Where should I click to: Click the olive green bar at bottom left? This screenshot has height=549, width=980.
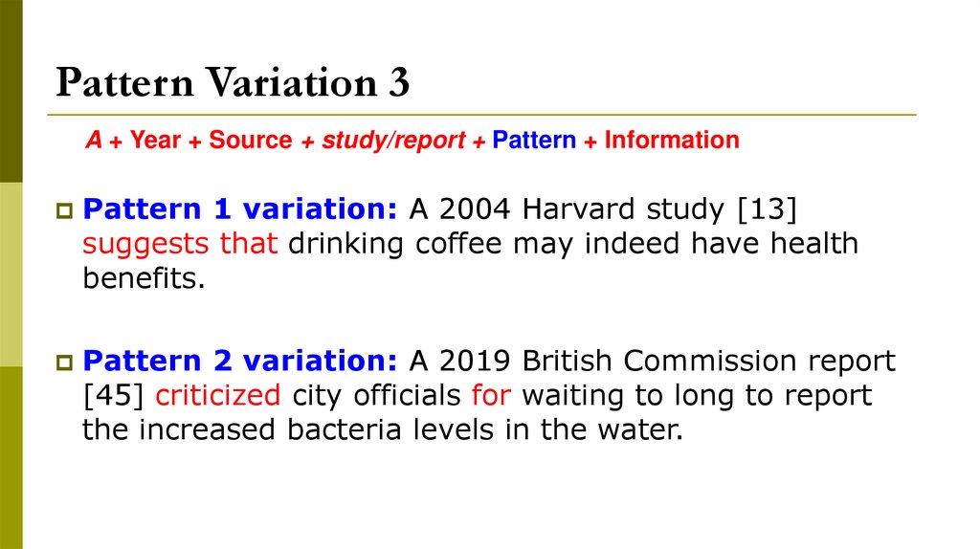tap(11, 457)
